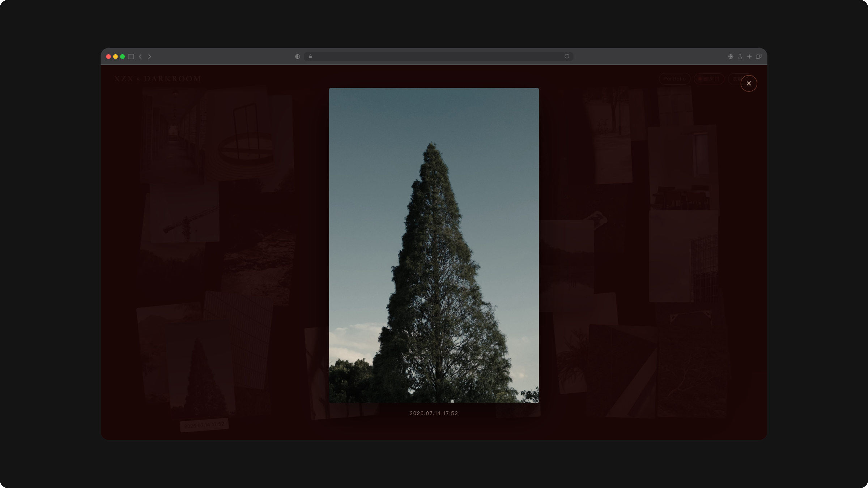Click the XZX's DARKROOM site title
The width and height of the screenshot is (868, 488).
(x=158, y=78)
